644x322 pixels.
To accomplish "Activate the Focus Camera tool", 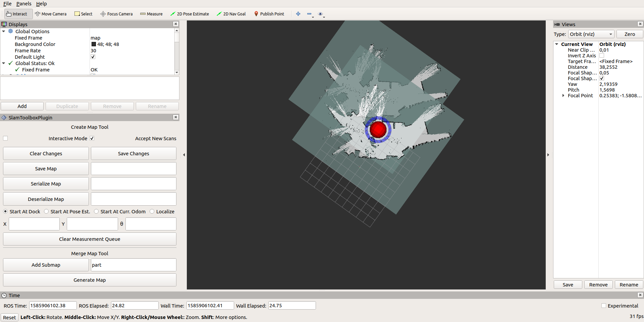I will coord(116,14).
